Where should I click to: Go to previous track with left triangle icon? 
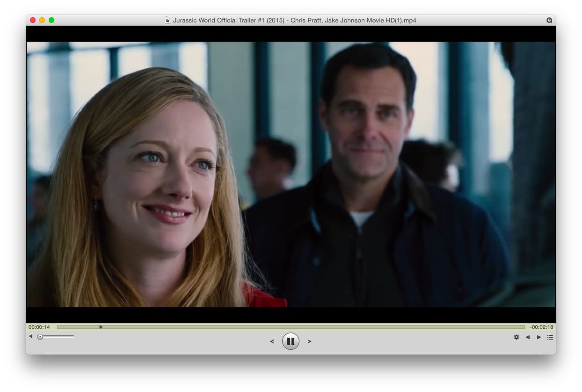click(528, 337)
